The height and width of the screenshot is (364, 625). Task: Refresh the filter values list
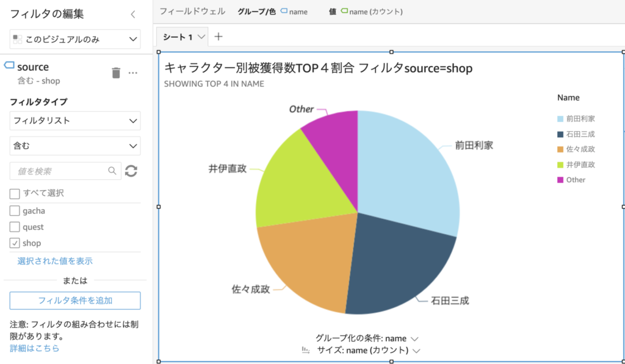[131, 171]
